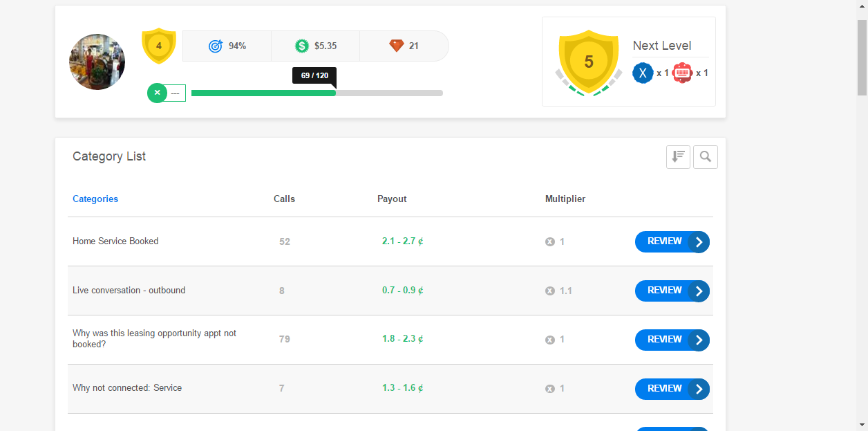The height and width of the screenshot is (431, 868).
Task: Select Why was this leasing opportunity text
Action: (154, 339)
